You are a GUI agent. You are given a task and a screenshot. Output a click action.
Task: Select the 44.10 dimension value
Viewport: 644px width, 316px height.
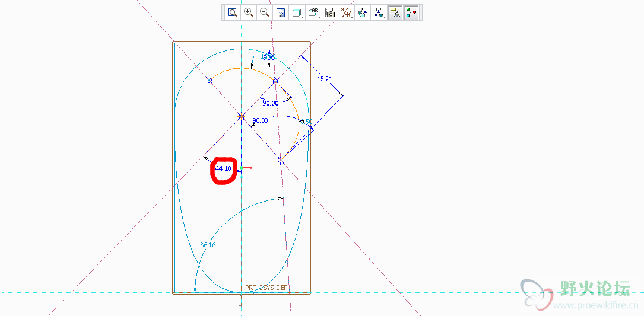coord(223,168)
